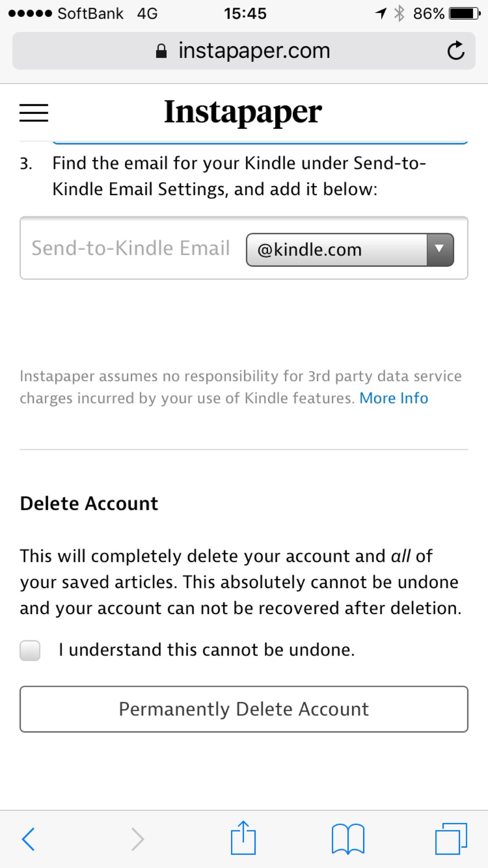Open the @kindle.com domain dropdown
The height and width of the screenshot is (868, 488).
350,250
